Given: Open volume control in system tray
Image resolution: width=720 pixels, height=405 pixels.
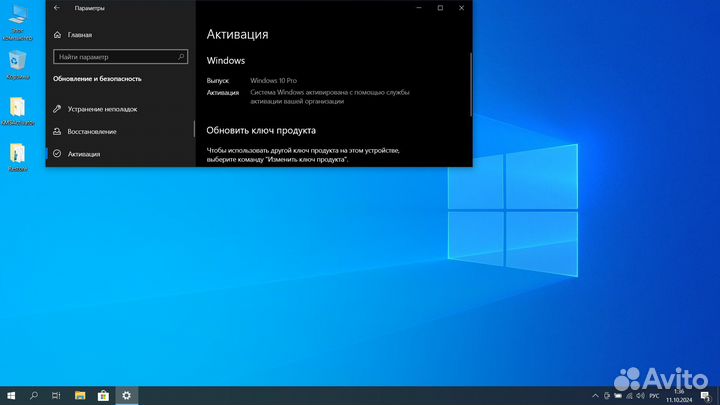Looking at the screenshot, I should pos(640,396).
